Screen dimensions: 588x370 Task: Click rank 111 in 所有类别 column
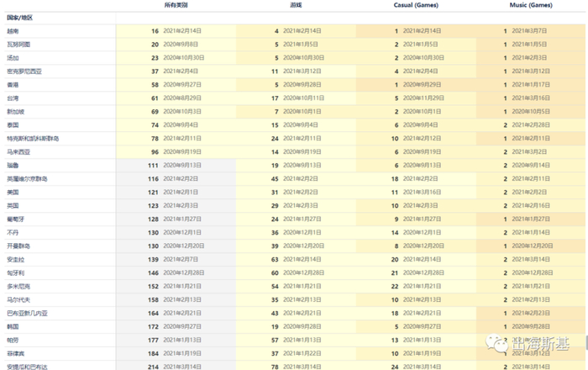(153, 166)
